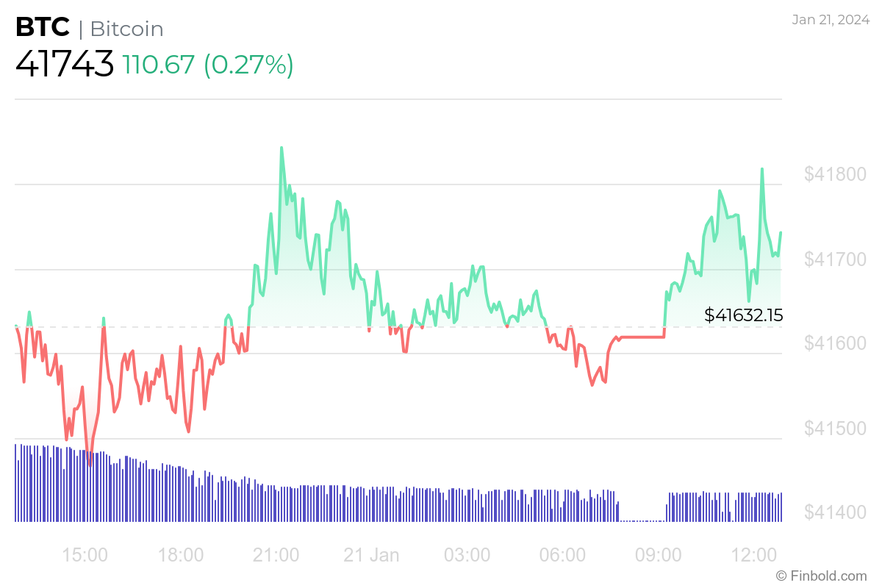Click the 21 Jan time axis label
The width and height of the screenshot is (882, 588).
(372, 554)
